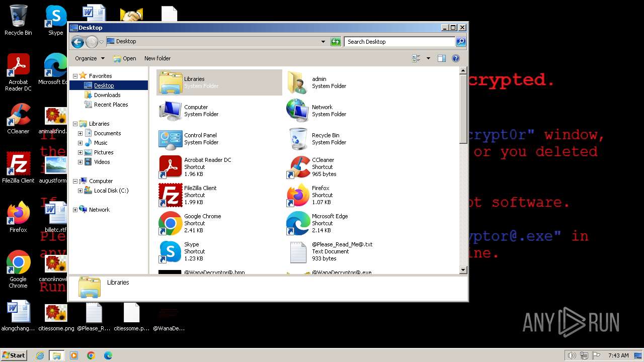The height and width of the screenshot is (362, 644).
Task: Expand the Documents library node
Action: coord(80,133)
